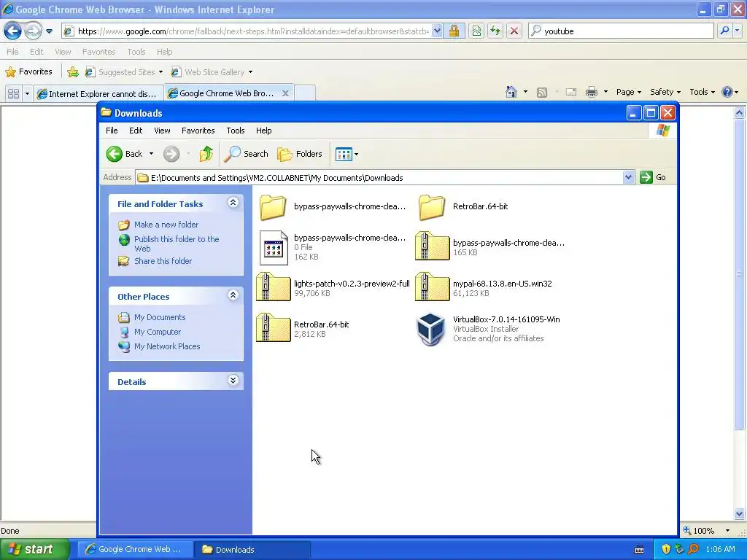Close the Google Chrome Web Browser tab
The image size is (747, 560).
tap(285, 93)
